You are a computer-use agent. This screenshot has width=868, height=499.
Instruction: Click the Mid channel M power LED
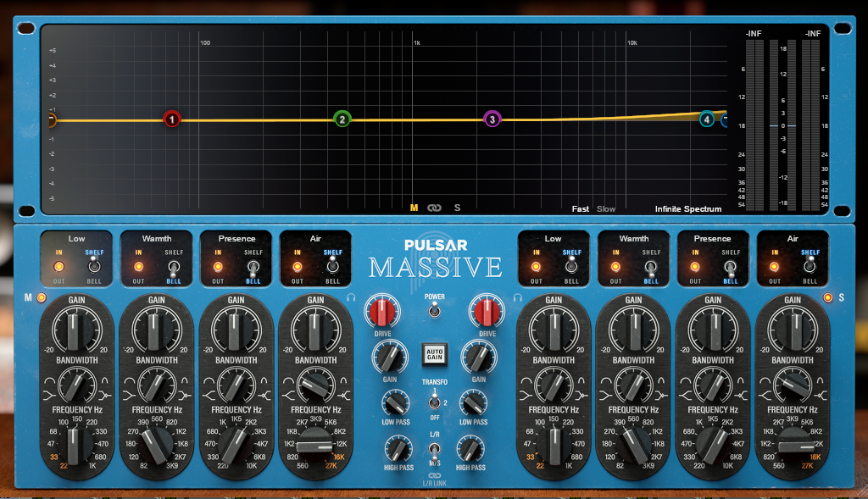(41, 297)
